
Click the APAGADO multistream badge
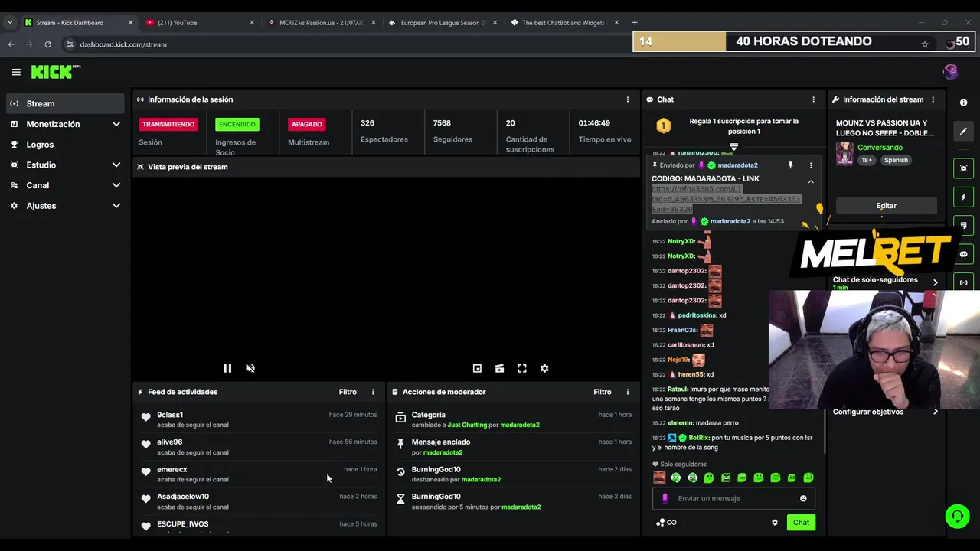[307, 124]
